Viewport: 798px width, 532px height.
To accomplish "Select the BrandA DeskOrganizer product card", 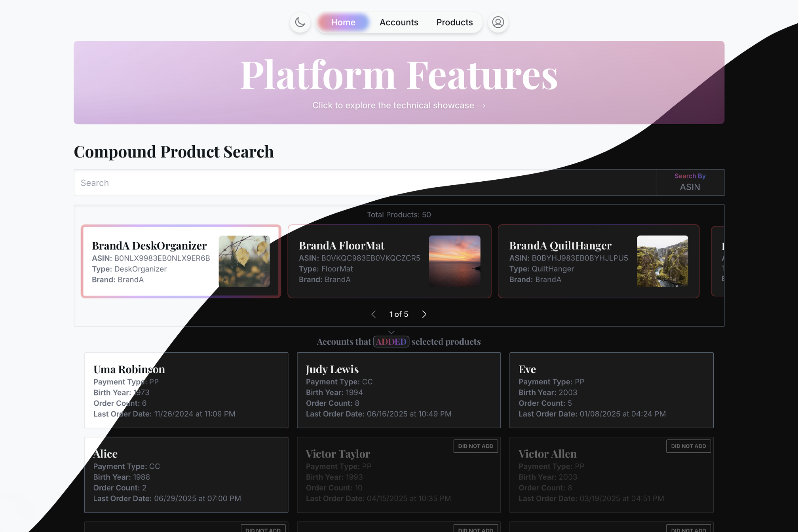I will tap(180, 261).
